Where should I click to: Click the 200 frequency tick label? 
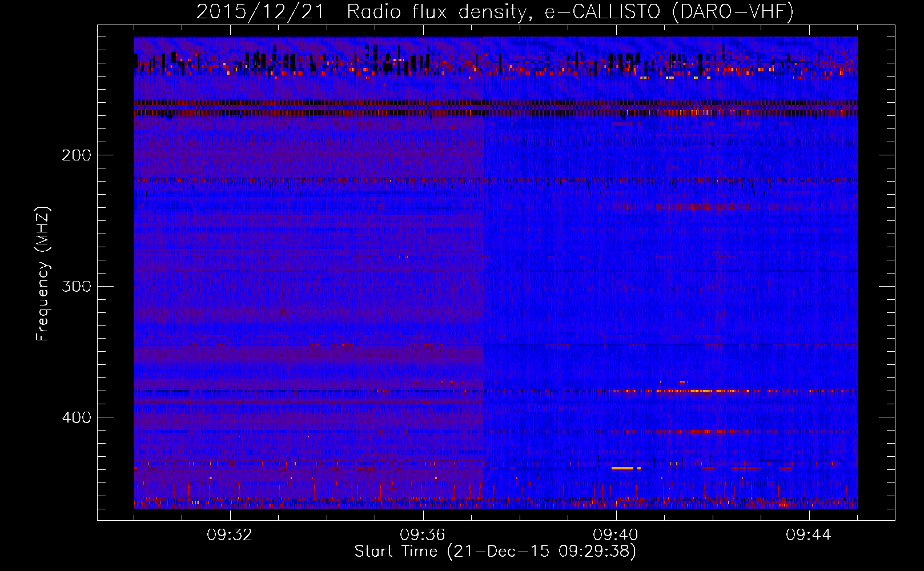[77, 155]
